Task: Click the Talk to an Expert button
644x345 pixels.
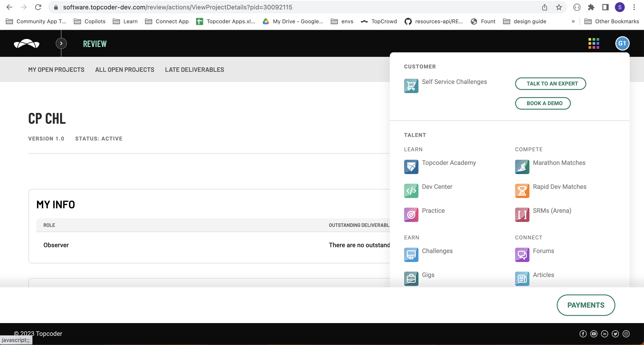Action: (x=550, y=83)
